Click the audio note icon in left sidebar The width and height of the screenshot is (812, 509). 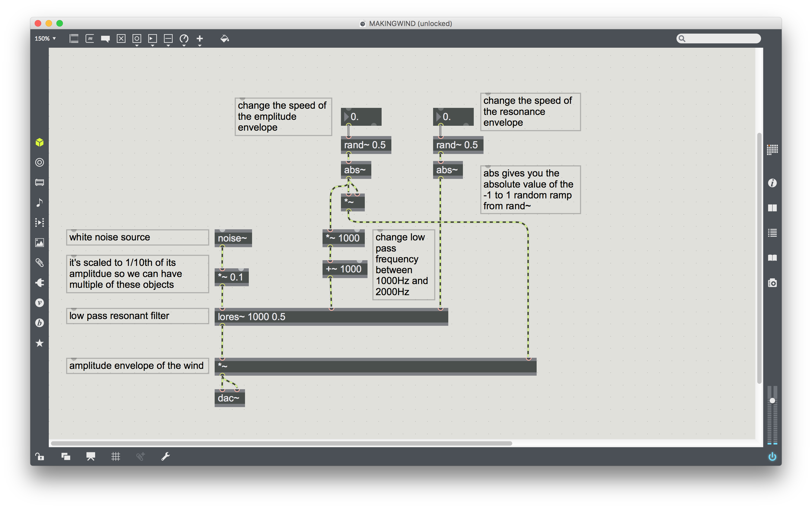point(39,202)
